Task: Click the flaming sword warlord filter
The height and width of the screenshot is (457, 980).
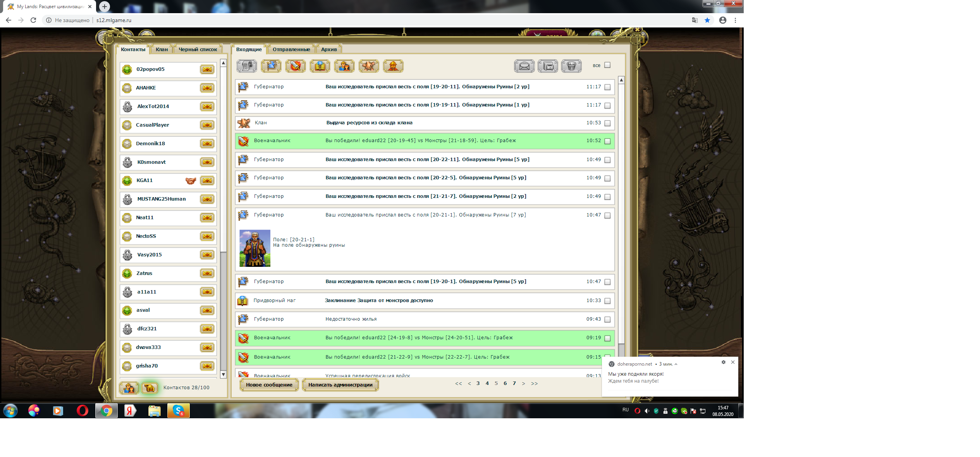Action: [296, 66]
